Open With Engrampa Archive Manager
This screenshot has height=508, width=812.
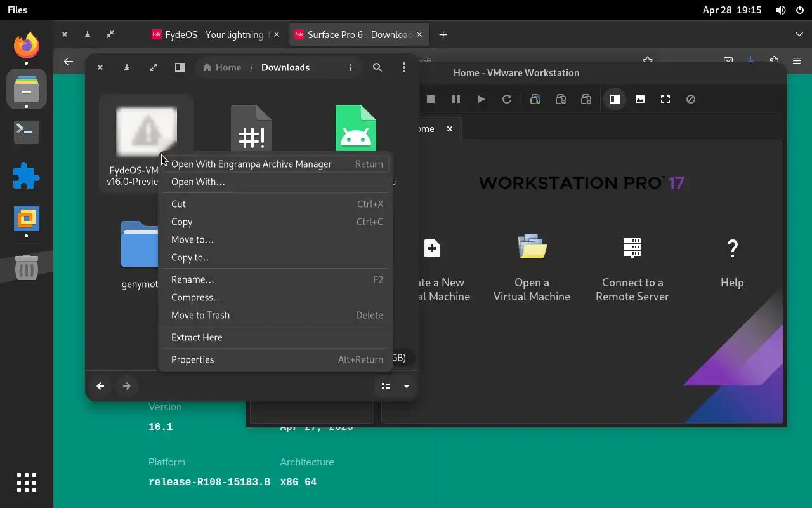[x=276, y=164]
